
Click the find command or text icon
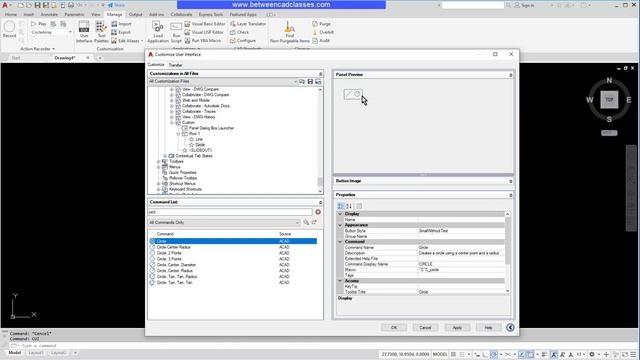point(306,222)
